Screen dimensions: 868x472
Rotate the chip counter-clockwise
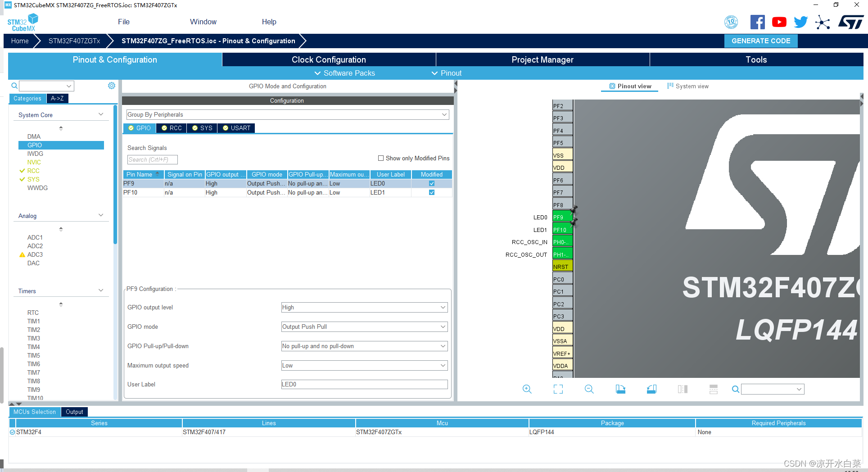point(651,389)
